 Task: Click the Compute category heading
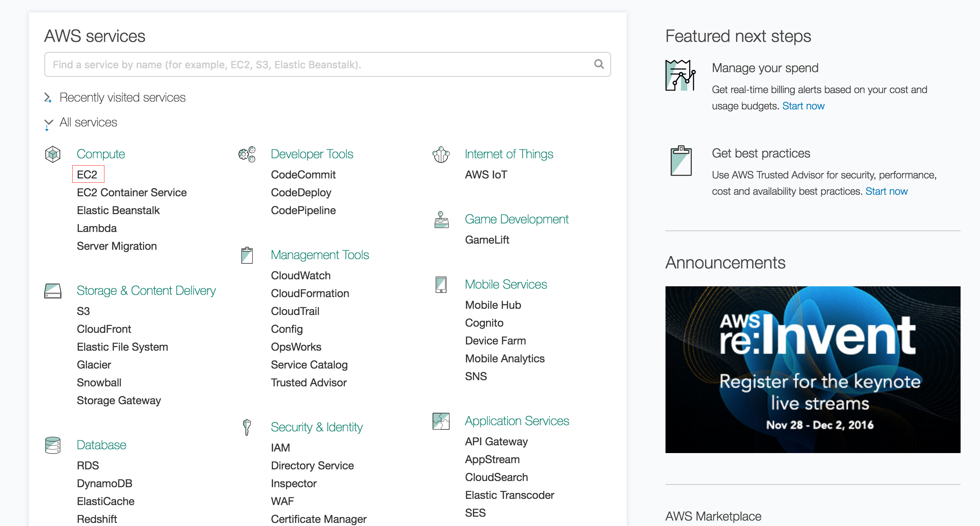coord(101,154)
